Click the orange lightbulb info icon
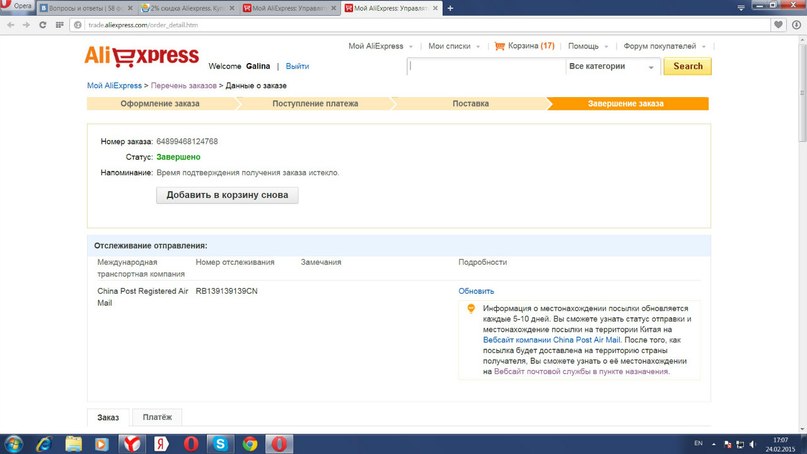The width and height of the screenshot is (807, 454). (471, 308)
